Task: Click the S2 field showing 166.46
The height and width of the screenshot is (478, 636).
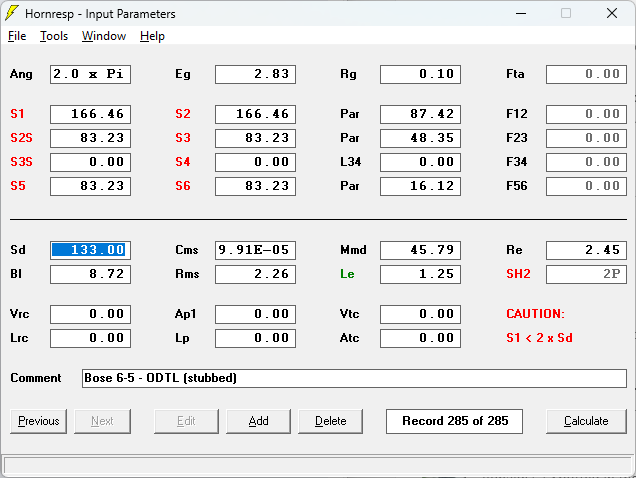Action: coord(256,114)
